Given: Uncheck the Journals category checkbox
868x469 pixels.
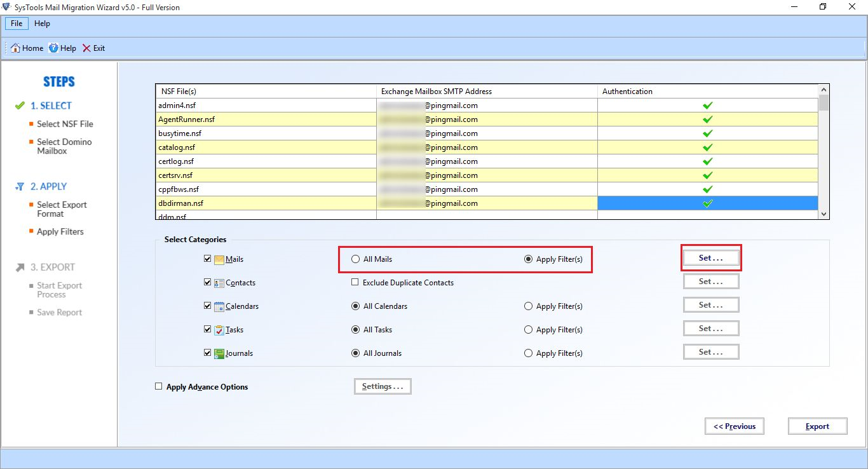Looking at the screenshot, I should [x=208, y=353].
